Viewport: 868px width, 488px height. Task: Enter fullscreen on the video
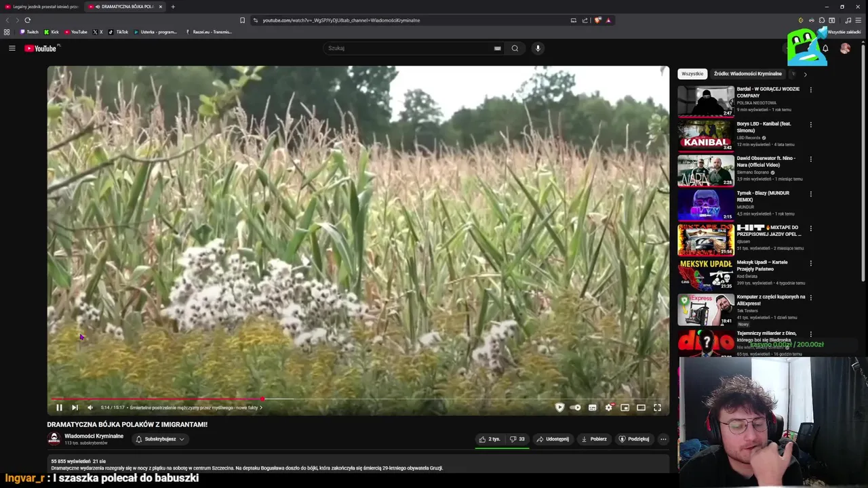[657, 407]
